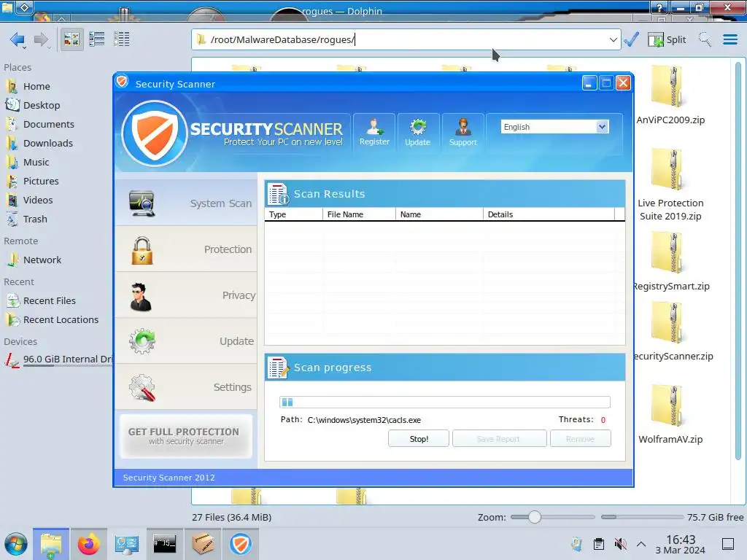Screen dimensions: 747x560
Task: Open the package box taskbar icon
Action: 203,544
